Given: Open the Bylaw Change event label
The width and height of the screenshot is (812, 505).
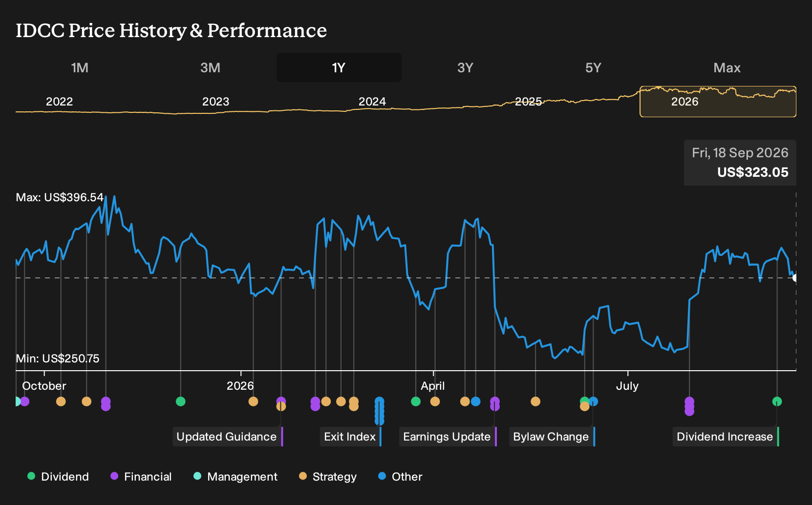Looking at the screenshot, I should [x=552, y=437].
